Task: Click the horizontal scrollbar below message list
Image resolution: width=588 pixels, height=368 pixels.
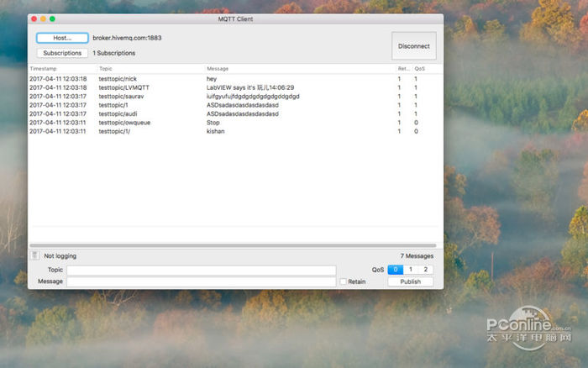Action: 233,245
